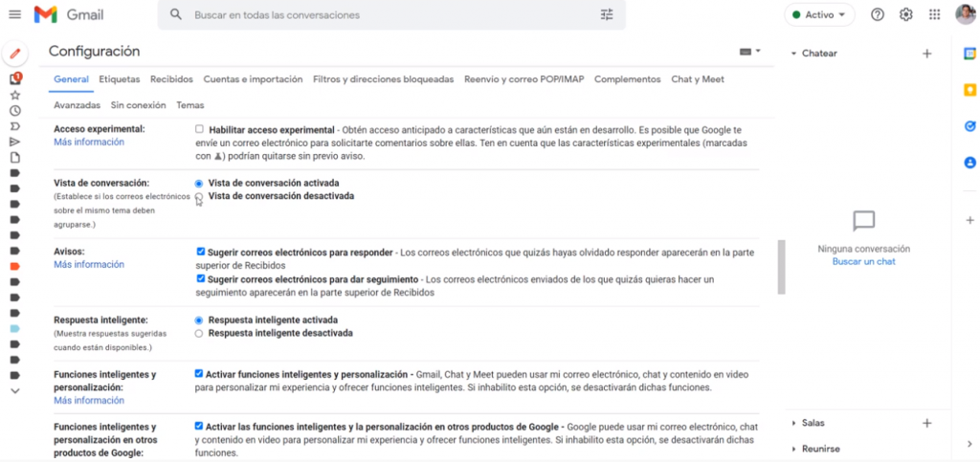The image size is (980, 462).
Task: Collapse the Chatear section
Action: tap(793, 54)
